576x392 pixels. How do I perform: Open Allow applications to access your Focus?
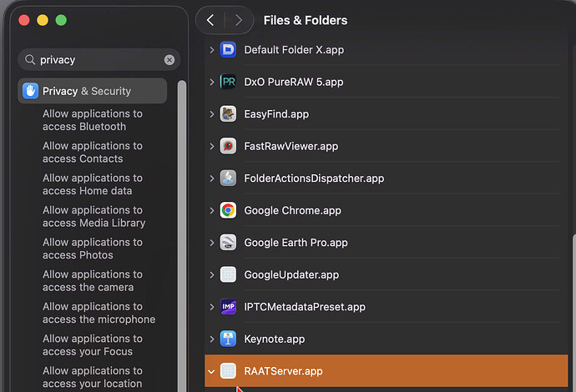click(92, 344)
